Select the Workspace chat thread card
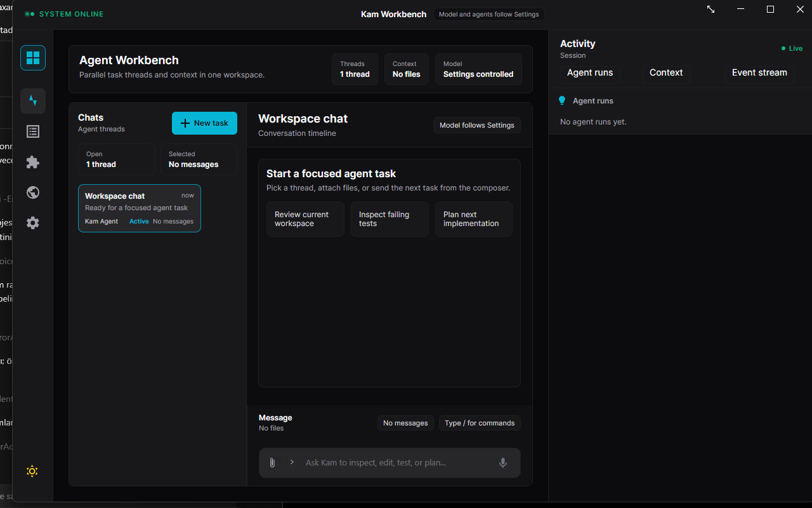Viewport: 812px width, 508px height. pyautogui.click(x=140, y=208)
